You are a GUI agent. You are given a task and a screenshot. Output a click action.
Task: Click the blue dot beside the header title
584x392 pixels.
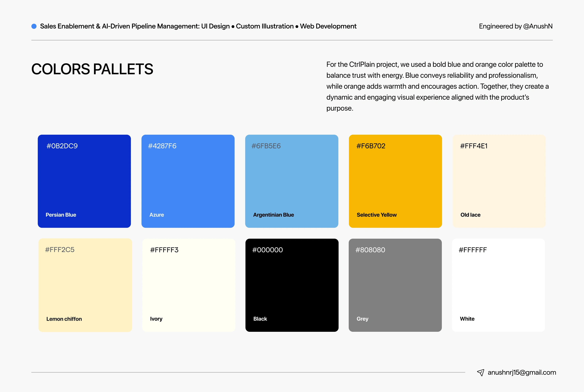click(x=34, y=26)
